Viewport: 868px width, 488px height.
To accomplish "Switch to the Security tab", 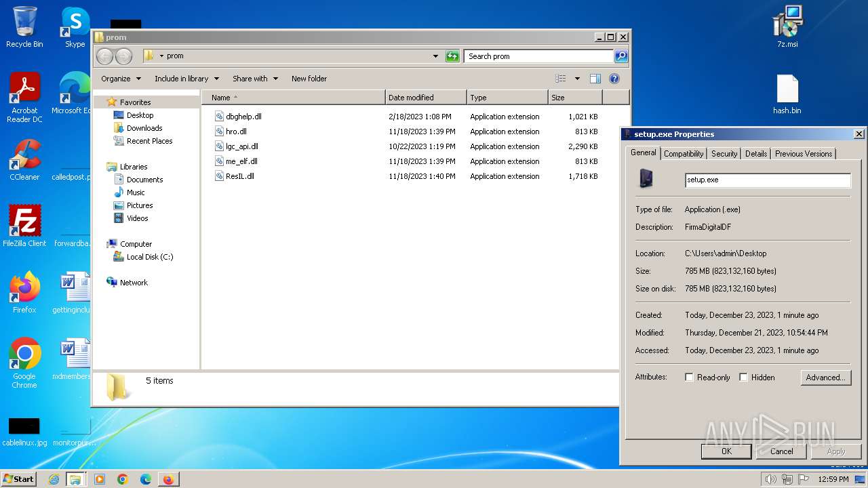I will coord(724,154).
